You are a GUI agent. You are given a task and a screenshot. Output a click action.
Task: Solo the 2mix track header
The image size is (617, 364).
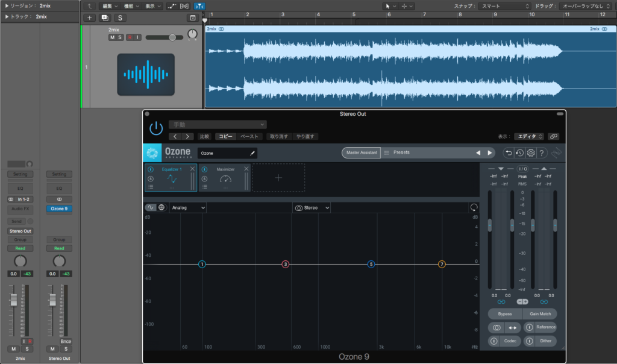(x=120, y=37)
